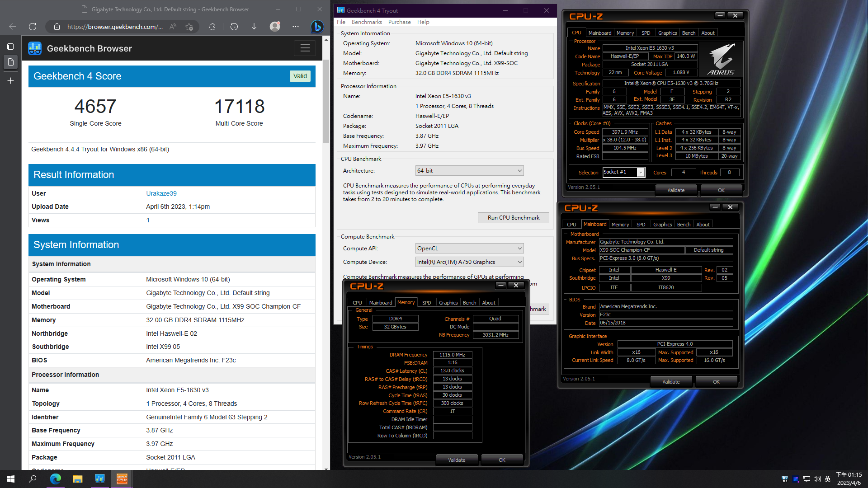This screenshot has width=868, height=488.
Task: Click Validate in CPU-Z Motherboard window
Action: tap(671, 382)
